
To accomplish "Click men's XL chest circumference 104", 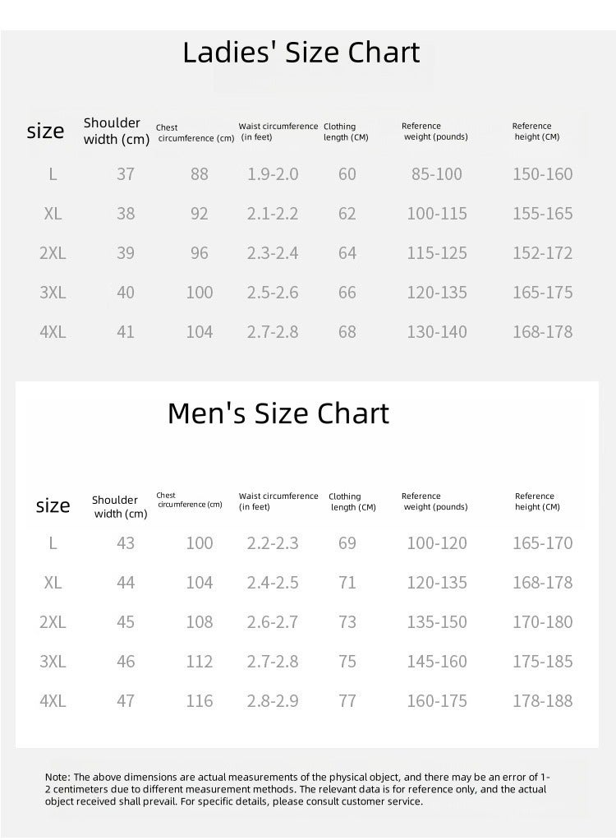I will (199, 583).
